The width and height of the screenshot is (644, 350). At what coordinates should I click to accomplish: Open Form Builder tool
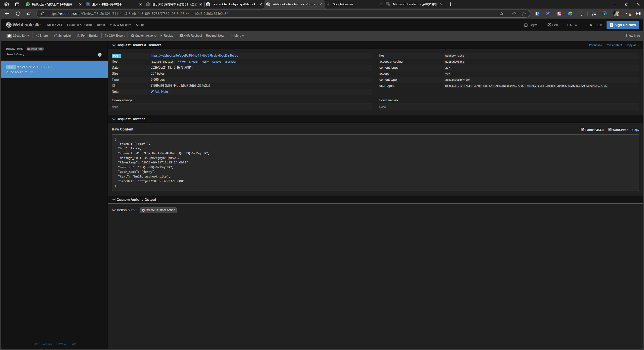point(88,36)
